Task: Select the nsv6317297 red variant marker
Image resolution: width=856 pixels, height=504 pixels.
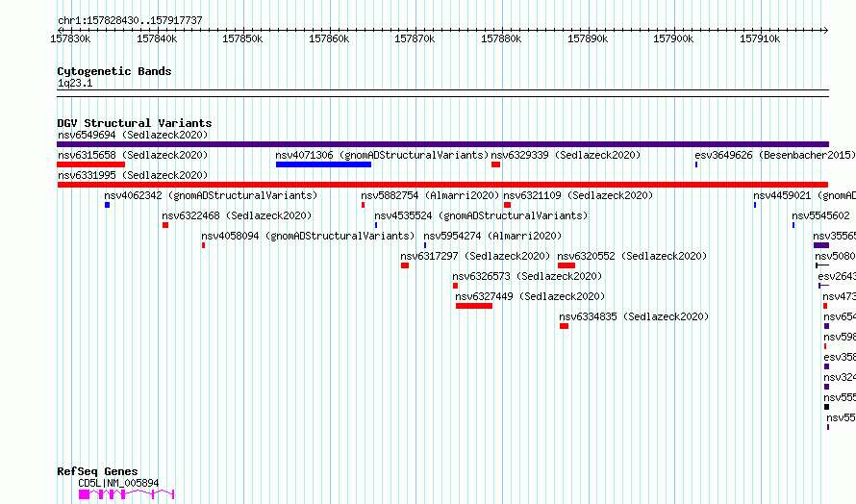Action: coord(405,265)
